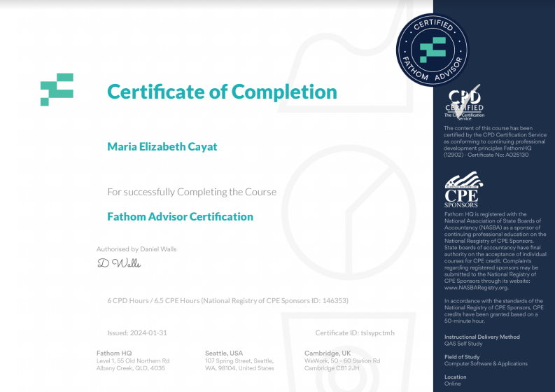The height and width of the screenshot is (392, 555).
Task: Click the 'Location' heading in the sidebar
Action: click(455, 377)
